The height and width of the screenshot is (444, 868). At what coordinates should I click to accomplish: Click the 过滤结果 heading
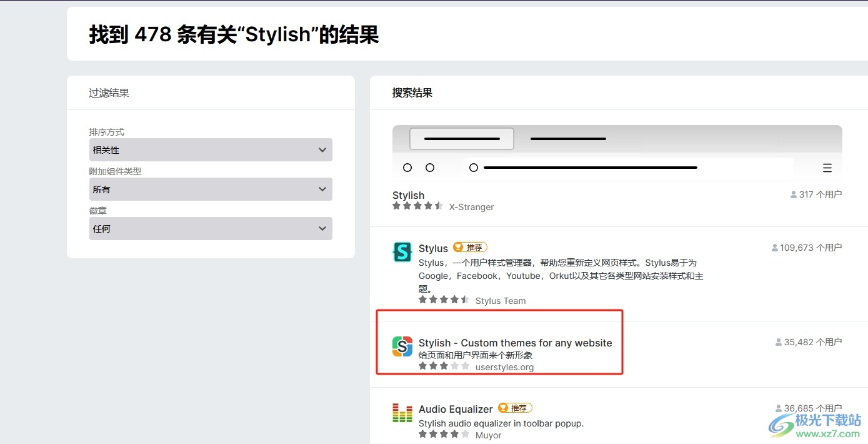(109, 93)
